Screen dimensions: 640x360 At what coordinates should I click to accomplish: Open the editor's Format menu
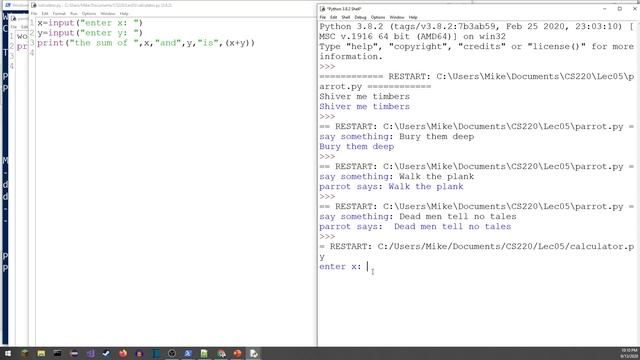59,13
